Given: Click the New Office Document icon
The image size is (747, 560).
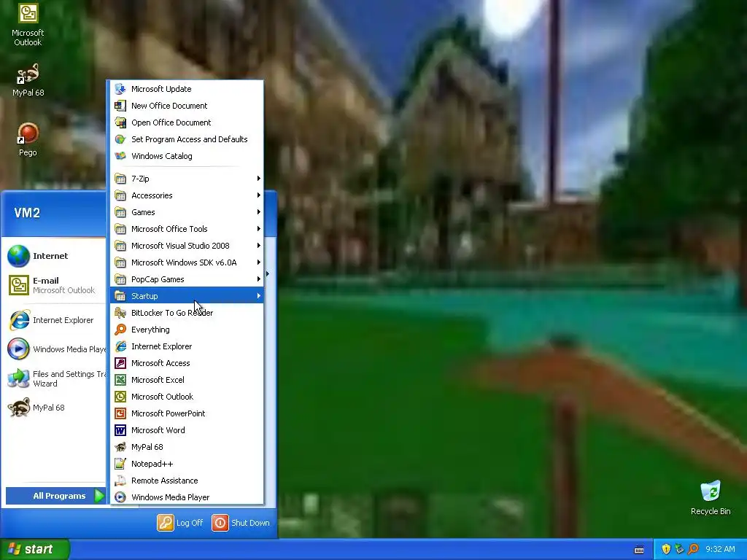Looking at the screenshot, I should point(120,106).
